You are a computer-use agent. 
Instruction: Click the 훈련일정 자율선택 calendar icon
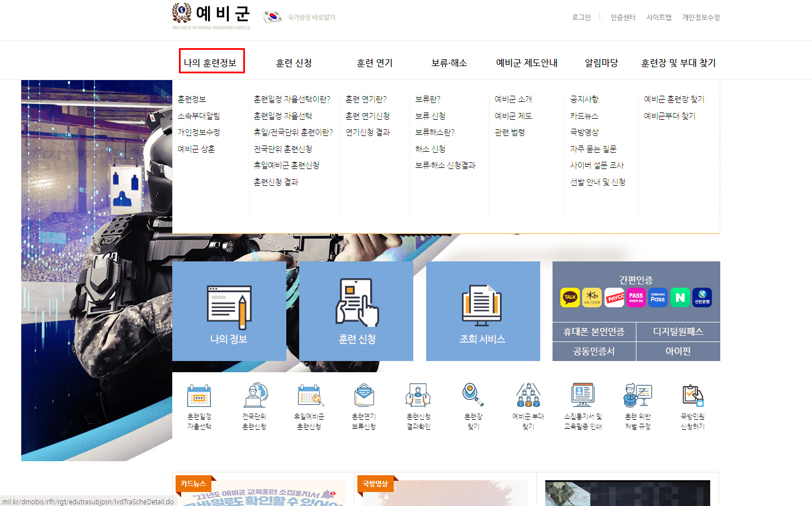click(199, 396)
